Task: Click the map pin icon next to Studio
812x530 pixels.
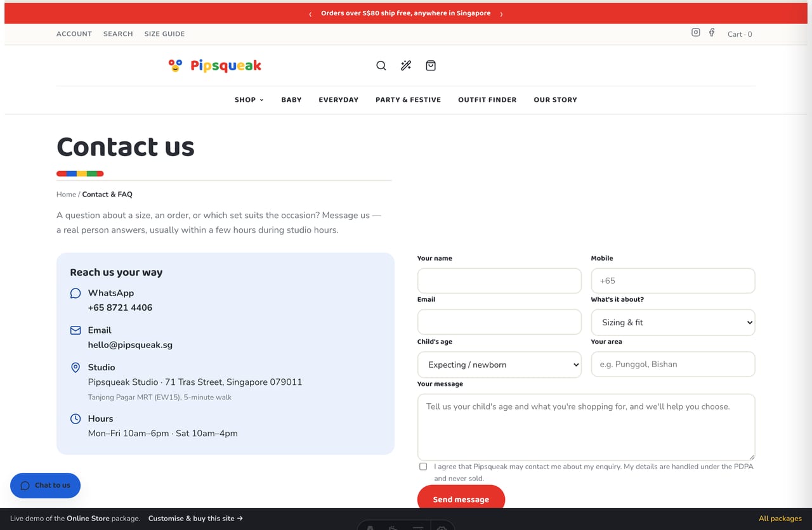Action: tap(75, 368)
